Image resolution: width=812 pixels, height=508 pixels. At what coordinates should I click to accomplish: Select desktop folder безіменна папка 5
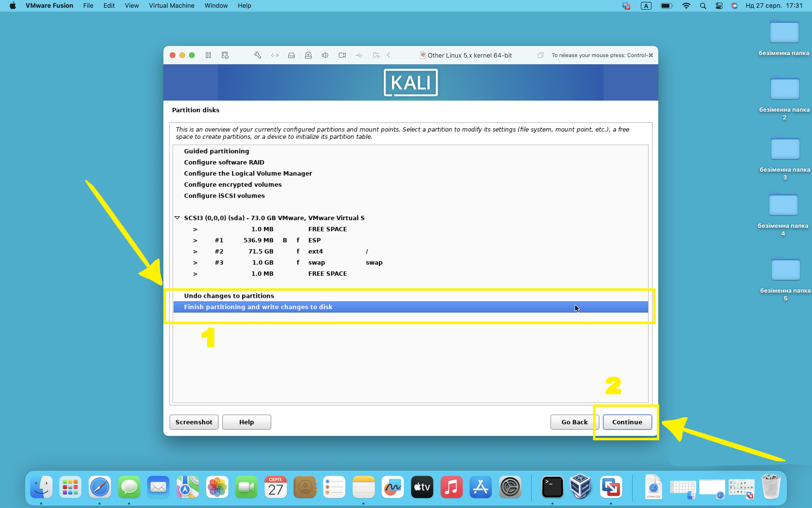[x=785, y=278]
